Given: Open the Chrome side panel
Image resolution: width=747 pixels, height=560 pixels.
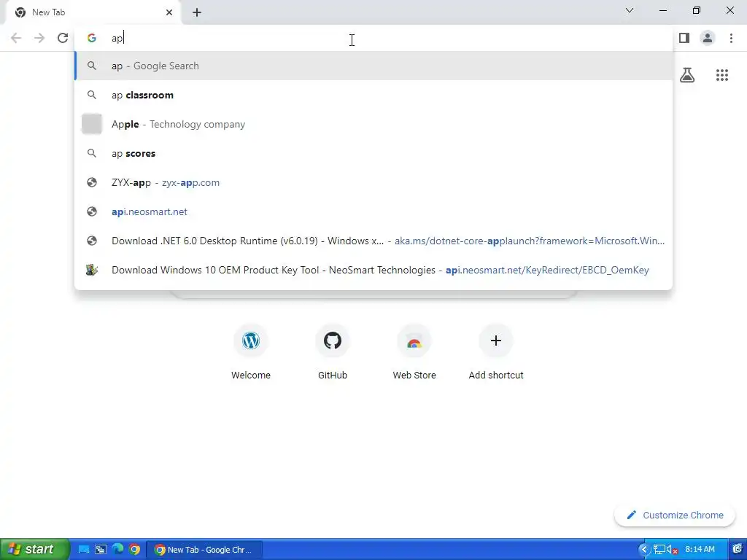Looking at the screenshot, I should pyautogui.click(x=684, y=38).
